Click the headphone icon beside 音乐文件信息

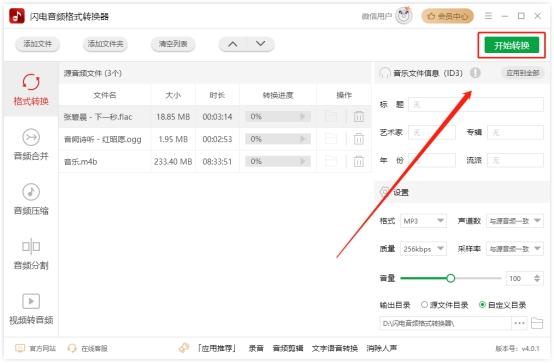(x=384, y=73)
